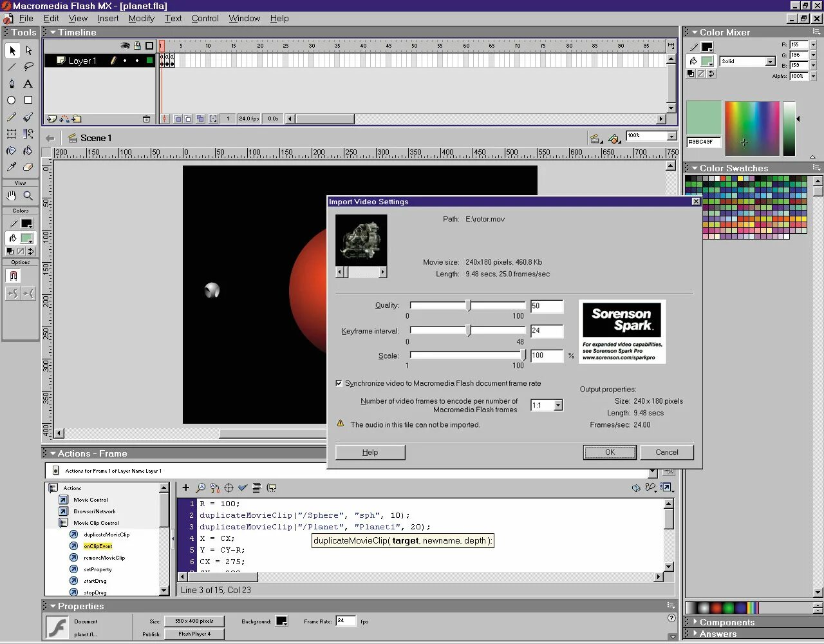Expand the Answers panel
824x644 pixels.
(x=695, y=634)
